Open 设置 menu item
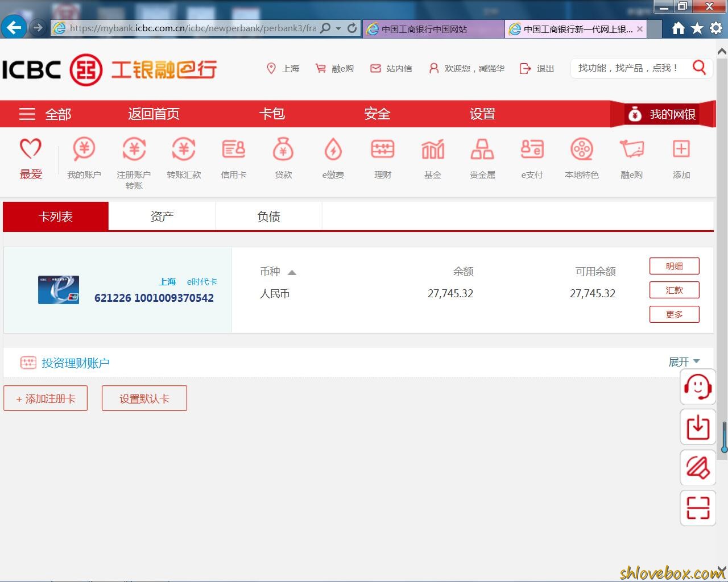Image resolution: width=728 pixels, height=582 pixels. (x=482, y=114)
